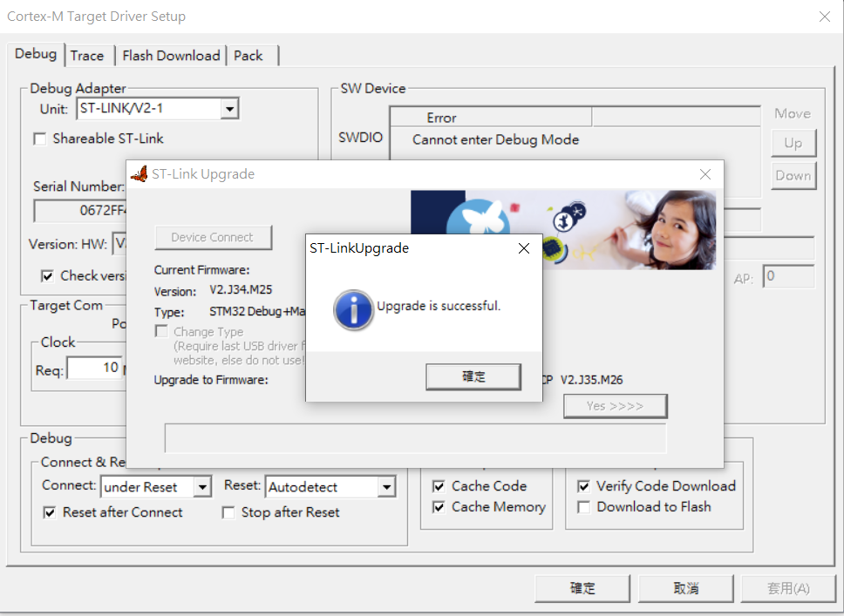The image size is (844, 616).
Task: Toggle the Check version checkbox
Action: pos(47,276)
